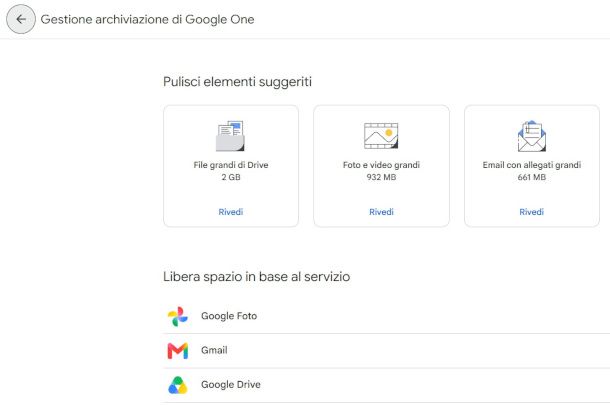Click the Gmail M icon
Viewport: 610px width, 405px height.
[178, 351]
